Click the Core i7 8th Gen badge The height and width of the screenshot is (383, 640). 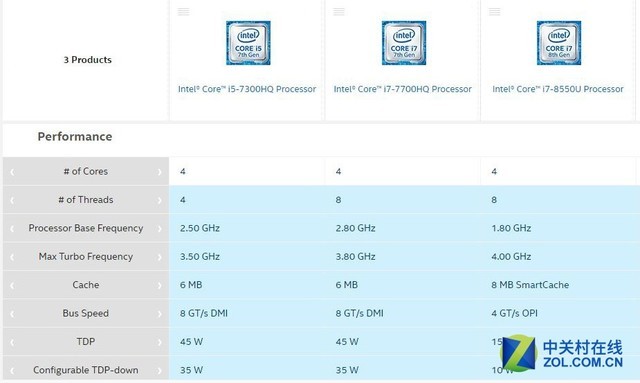tap(559, 43)
